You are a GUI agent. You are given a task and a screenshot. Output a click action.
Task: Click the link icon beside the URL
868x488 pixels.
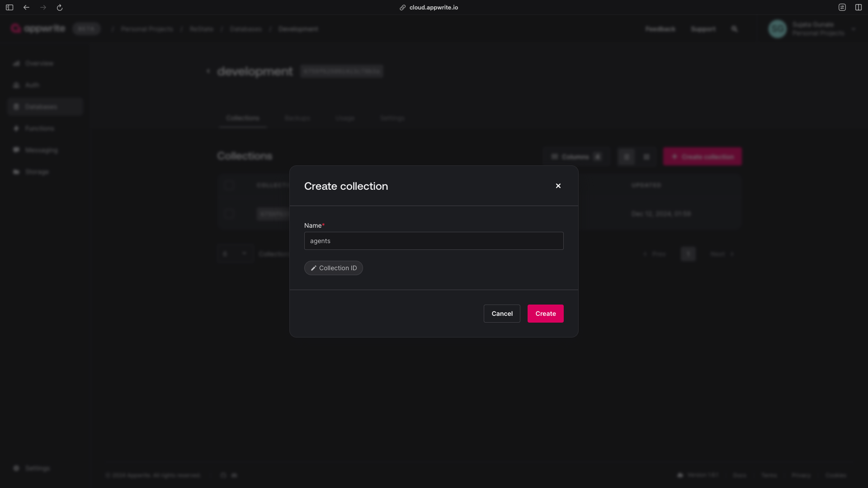pyautogui.click(x=402, y=7)
